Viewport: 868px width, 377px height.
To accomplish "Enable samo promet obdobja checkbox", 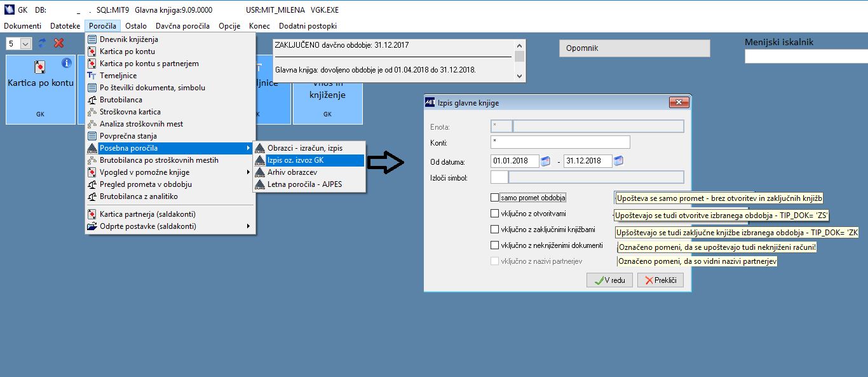I will (x=495, y=198).
